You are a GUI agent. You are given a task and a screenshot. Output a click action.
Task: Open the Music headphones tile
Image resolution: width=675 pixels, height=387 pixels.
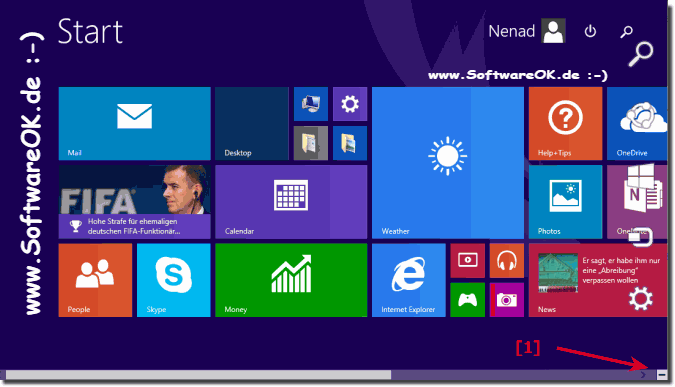pyautogui.click(x=507, y=260)
